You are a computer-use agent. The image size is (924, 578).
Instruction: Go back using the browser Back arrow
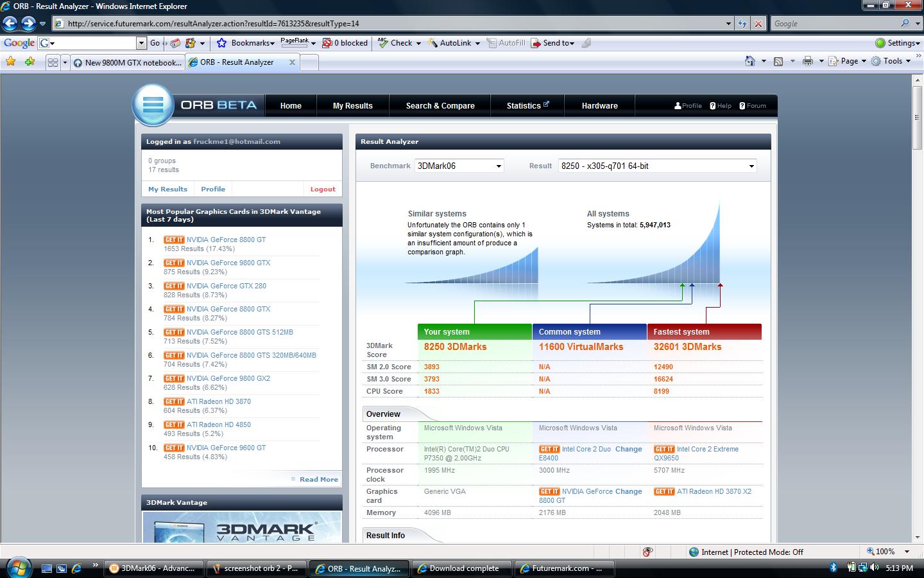(x=10, y=24)
